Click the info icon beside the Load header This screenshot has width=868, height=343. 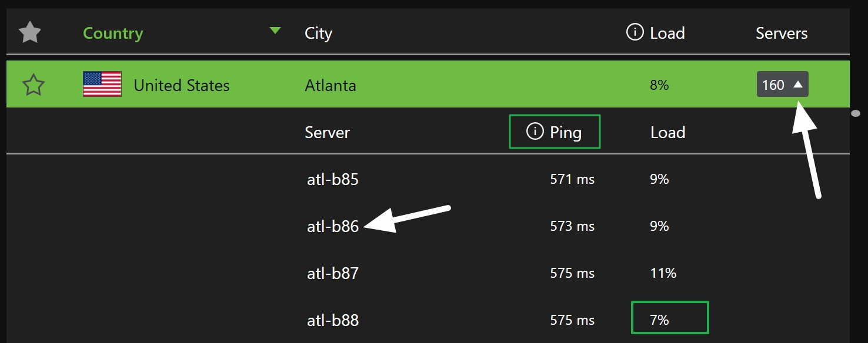tap(634, 32)
